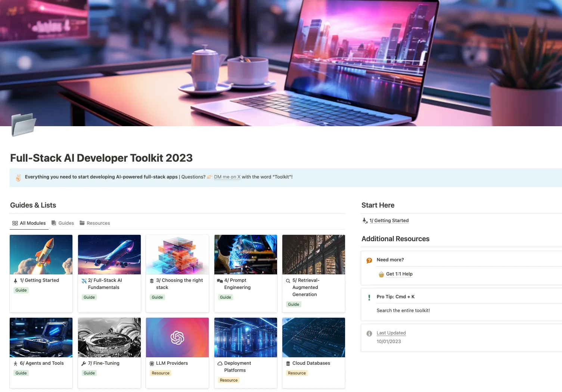Click the magnifier icon on Retrieval-Augmented Generation card
Screen dimensions: 562x392
[288, 280]
